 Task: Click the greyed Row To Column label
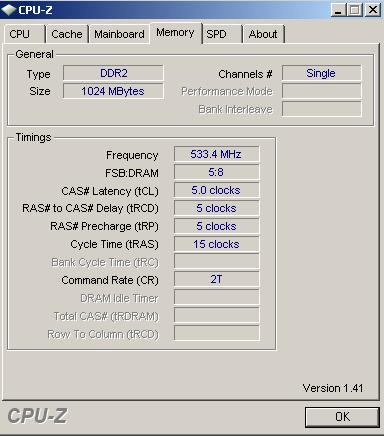tap(103, 334)
